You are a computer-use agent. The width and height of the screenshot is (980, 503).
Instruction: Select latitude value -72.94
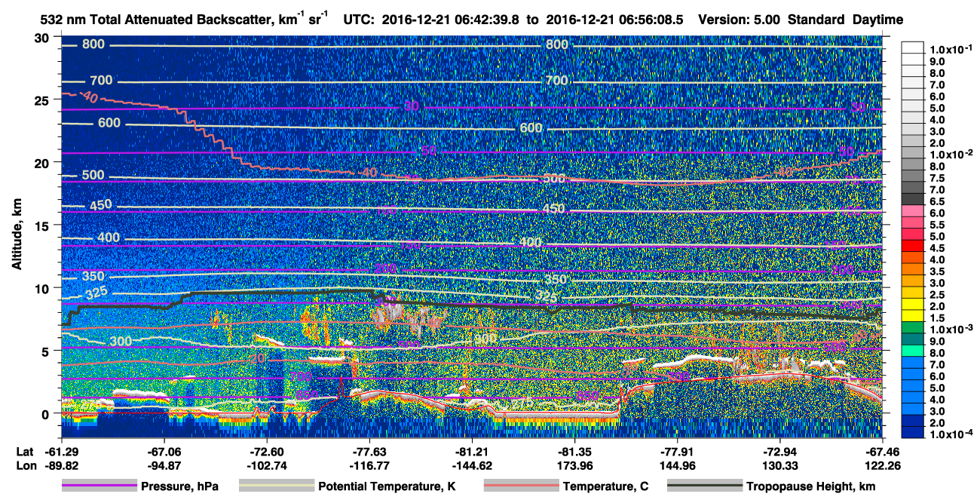779,452
